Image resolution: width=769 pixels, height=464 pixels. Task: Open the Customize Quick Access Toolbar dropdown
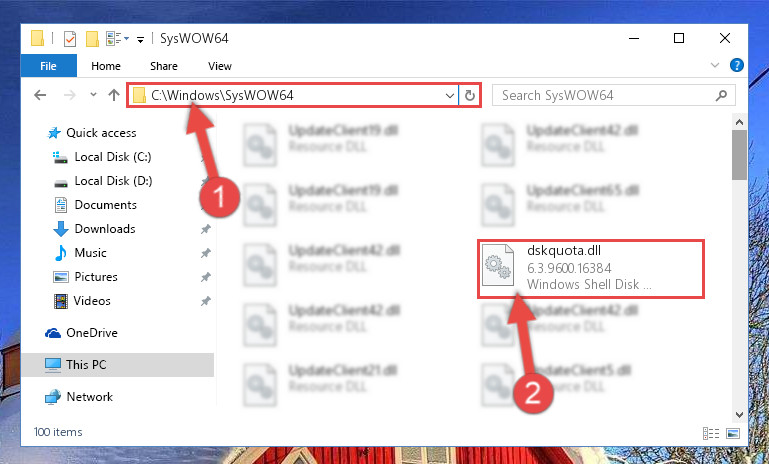(x=140, y=40)
